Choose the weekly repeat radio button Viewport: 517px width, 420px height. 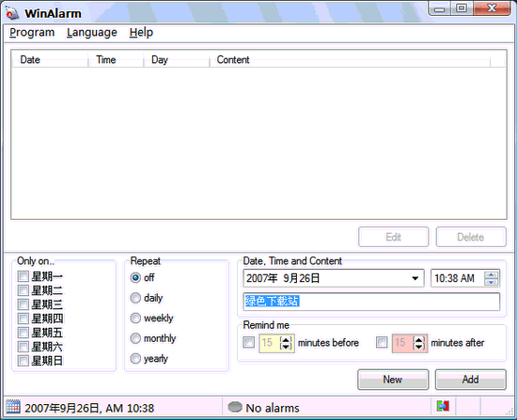point(135,319)
